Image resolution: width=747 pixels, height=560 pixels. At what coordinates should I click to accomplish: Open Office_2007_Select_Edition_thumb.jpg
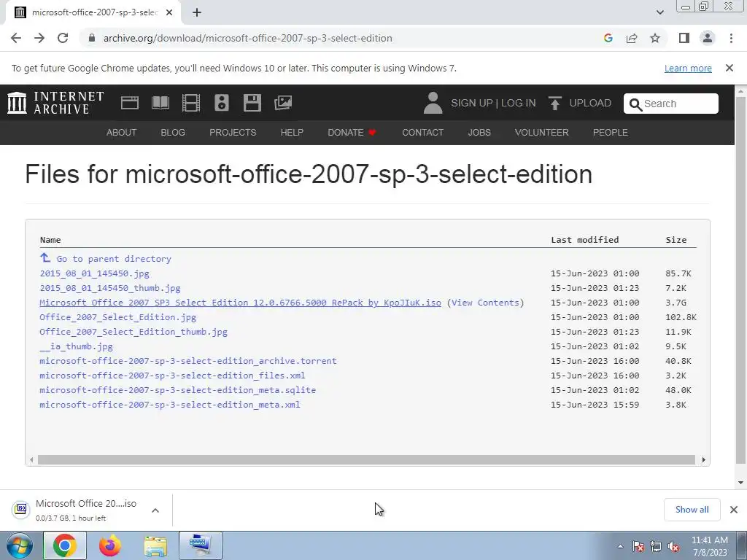[133, 332]
